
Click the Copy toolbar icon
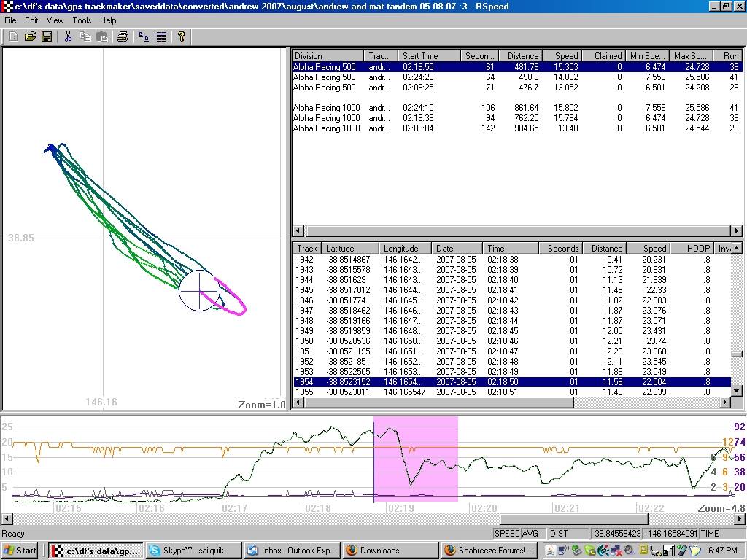(85, 36)
